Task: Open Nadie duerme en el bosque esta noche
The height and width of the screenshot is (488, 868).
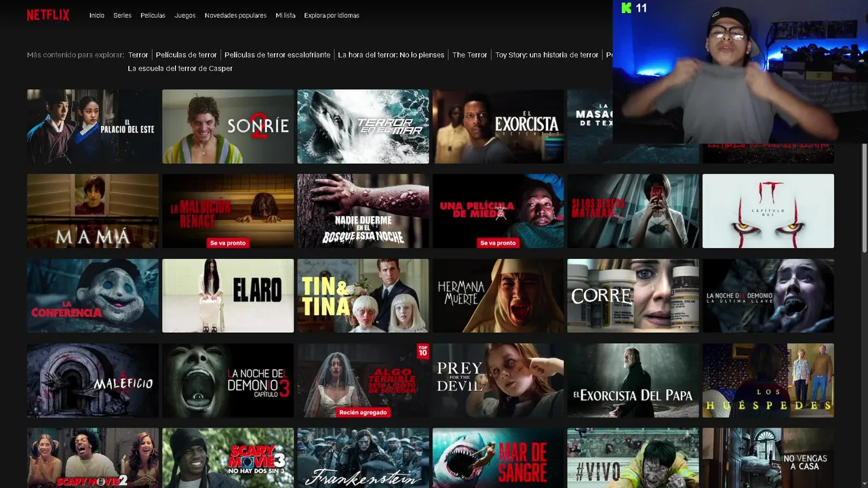Action: pos(363,211)
